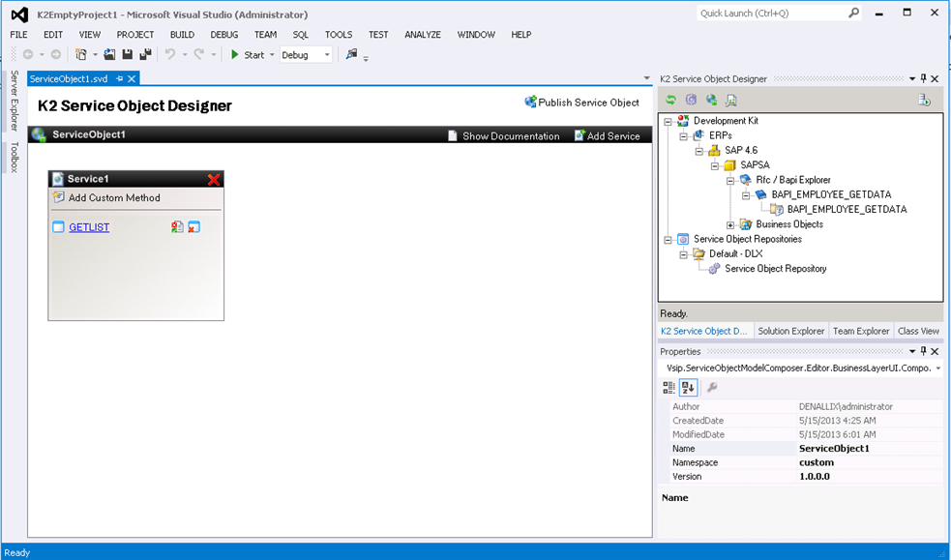
Task: Open the GETLIST method link
Action: coord(89,227)
